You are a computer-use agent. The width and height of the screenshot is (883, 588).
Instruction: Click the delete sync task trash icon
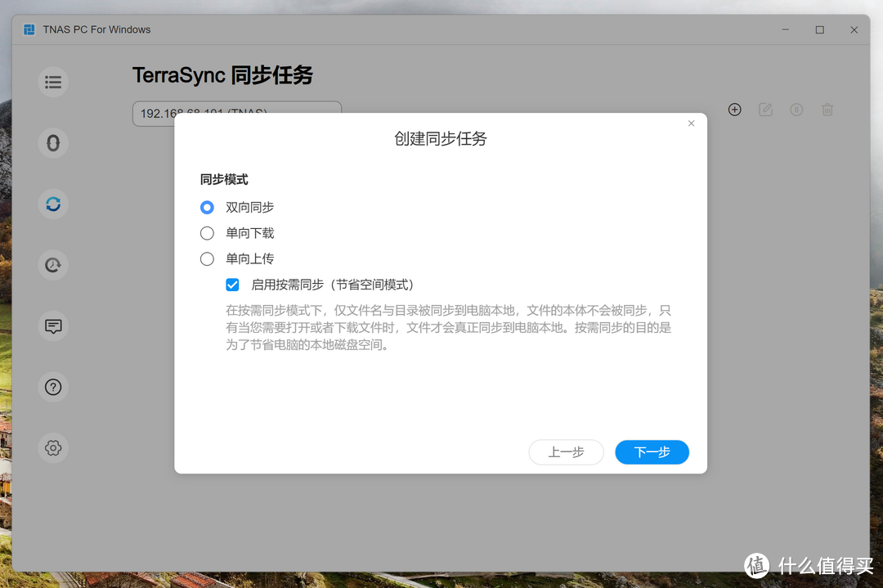(827, 110)
